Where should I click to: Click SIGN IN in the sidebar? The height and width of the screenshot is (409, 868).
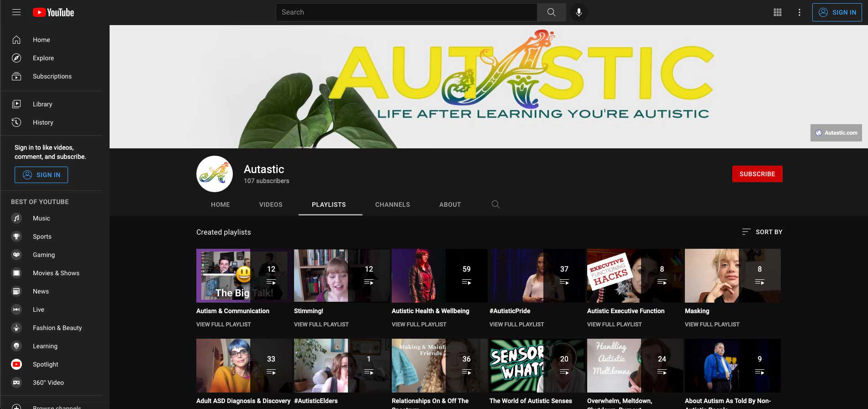pos(41,175)
